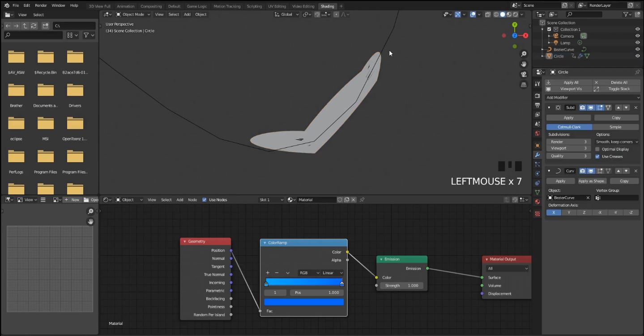This screenshot has height=336, width=644.
Task: Click the pan view hand icon
Action: 524,64
